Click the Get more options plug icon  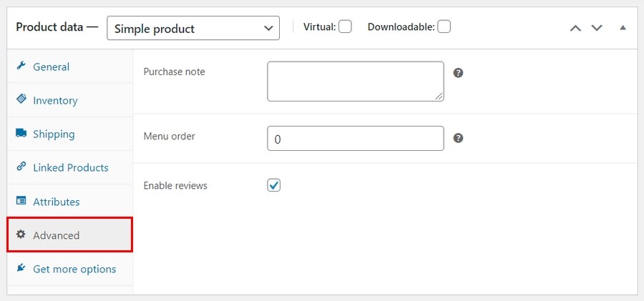pyautogui.click(x=21, y=268)
